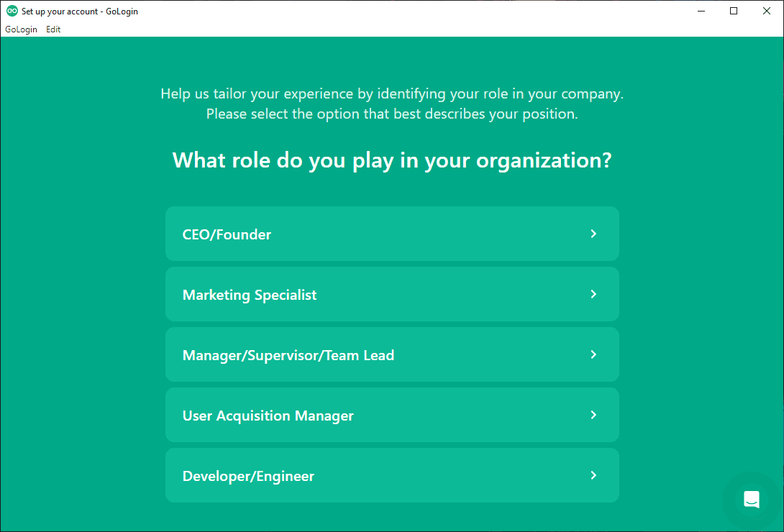Open the GoLogin menu

point(21,29)
